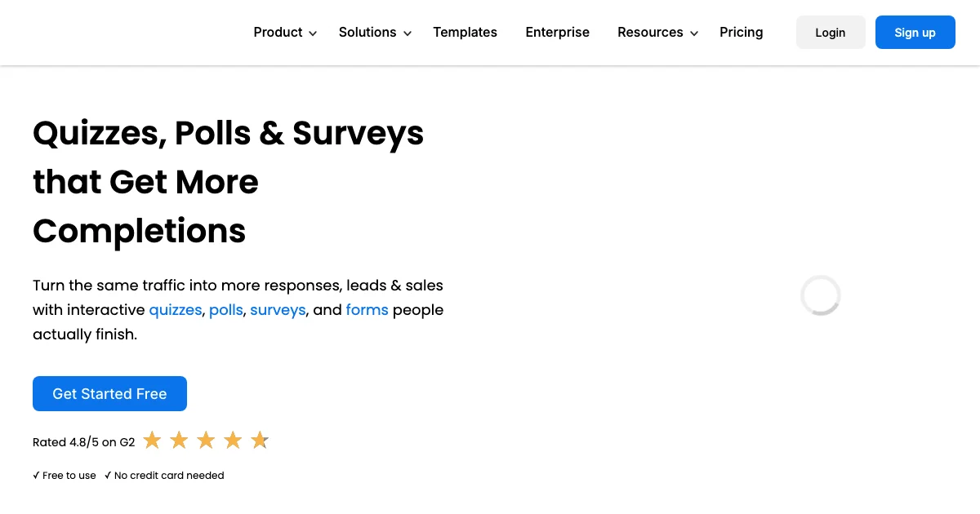Click the third gold rating star
The width and height of the screenshot is (980, 514).
(x=206, y=441)
